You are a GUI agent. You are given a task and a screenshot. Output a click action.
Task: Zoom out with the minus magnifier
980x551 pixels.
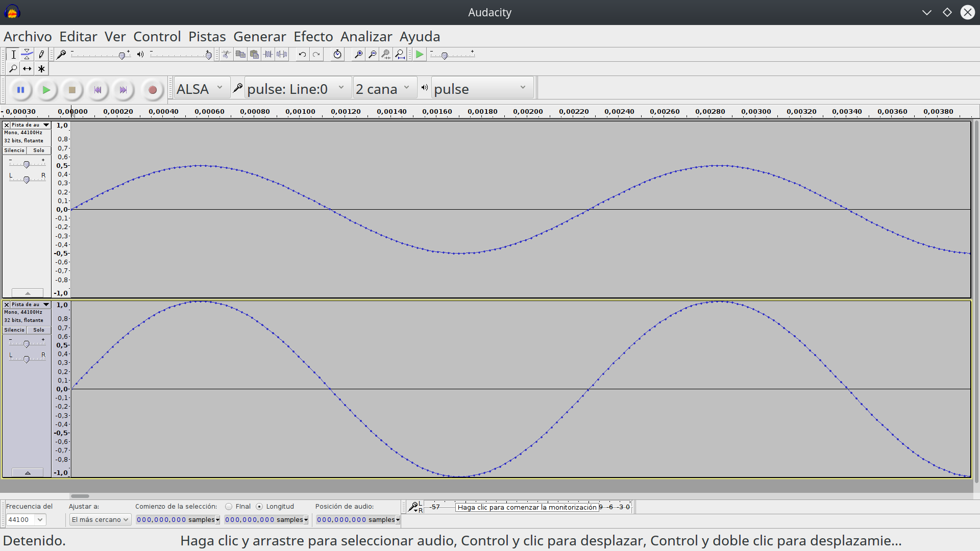(x=373, y=55)
